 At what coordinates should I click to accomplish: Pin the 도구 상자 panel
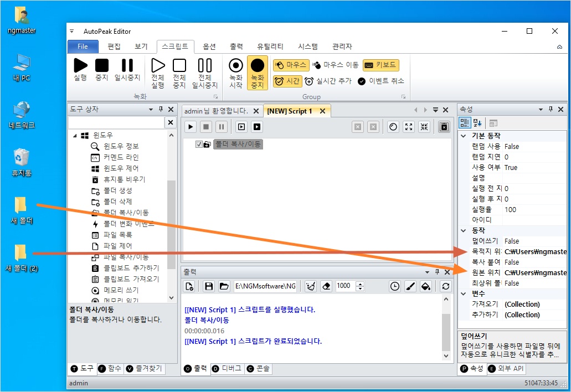pyautogui.click(x=161, y=109)
